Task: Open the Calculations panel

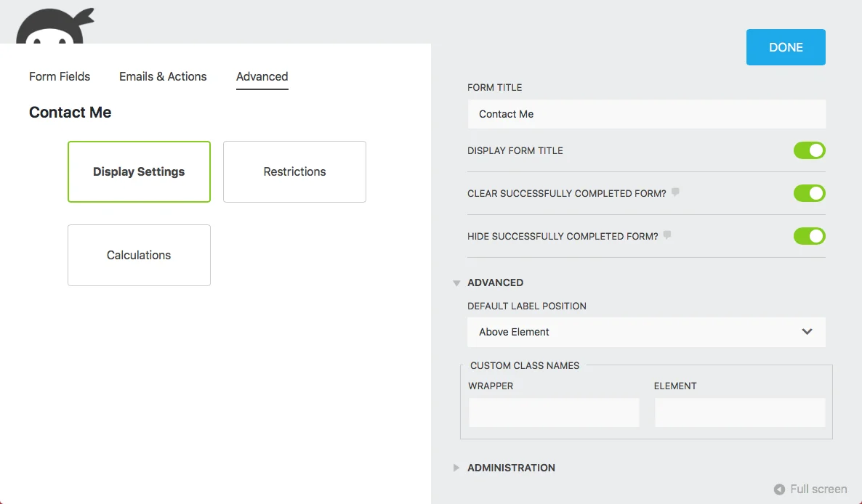Action: [139, 255]
